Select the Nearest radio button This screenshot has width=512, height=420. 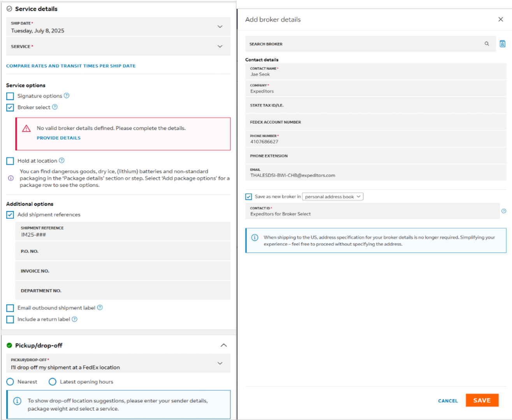pos(10,382)
